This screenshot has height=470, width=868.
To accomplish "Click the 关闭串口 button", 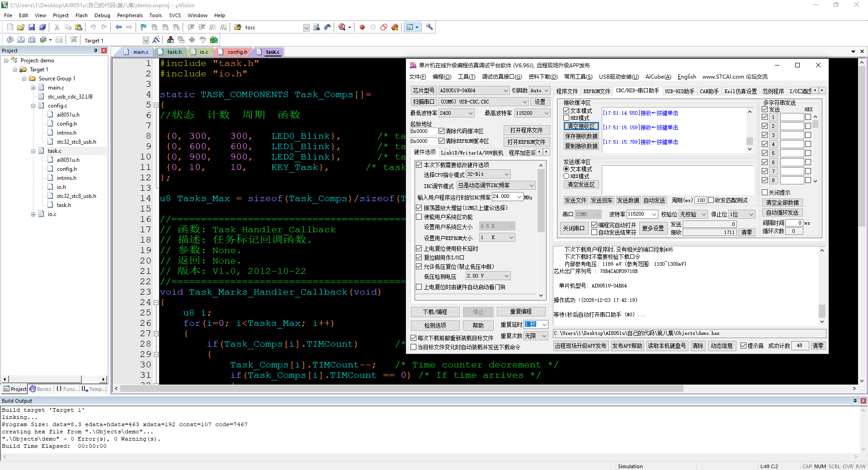I will [x=573, y=229].
